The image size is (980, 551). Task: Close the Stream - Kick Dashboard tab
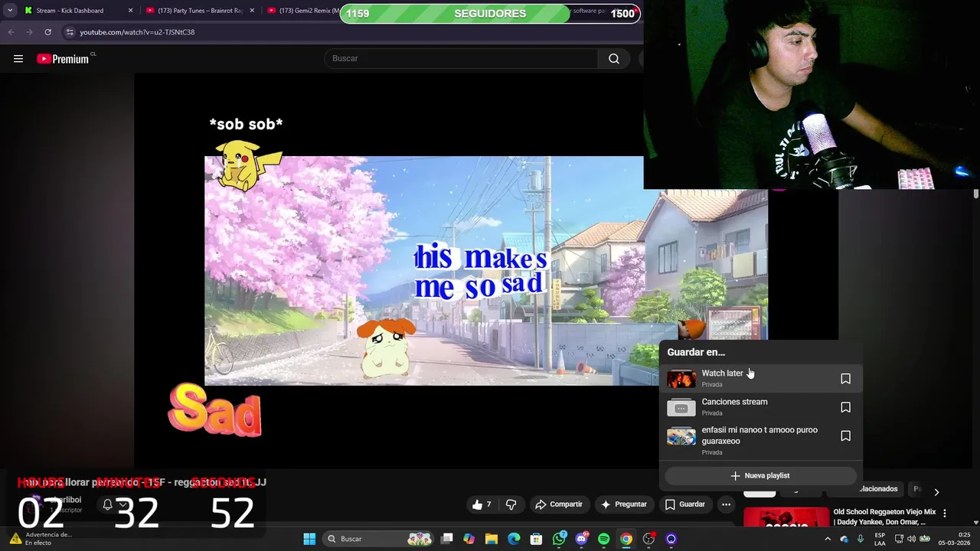pos(130,11)
